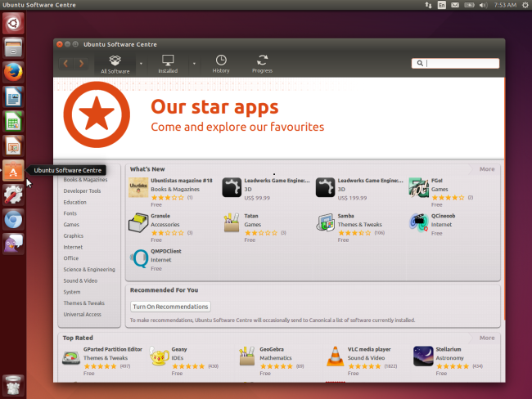Open the History view in toolbar

221,64
